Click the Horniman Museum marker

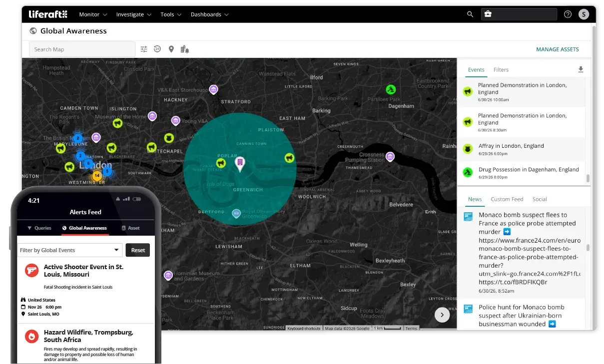click(x=168, y=275)
